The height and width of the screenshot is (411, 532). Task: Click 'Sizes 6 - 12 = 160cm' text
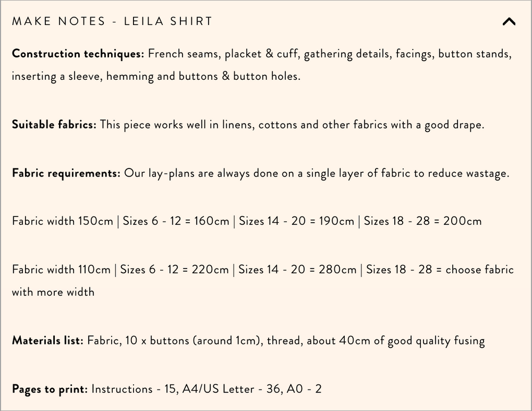(176, 221)
